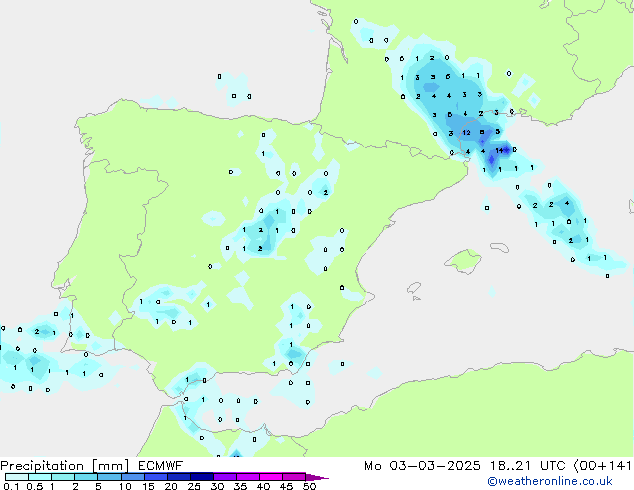Select the 30–35 mm purple legend box
Image resolution: width=634 pixels, height=490 pixels.
pyautogui.click(x=224, y=477)
